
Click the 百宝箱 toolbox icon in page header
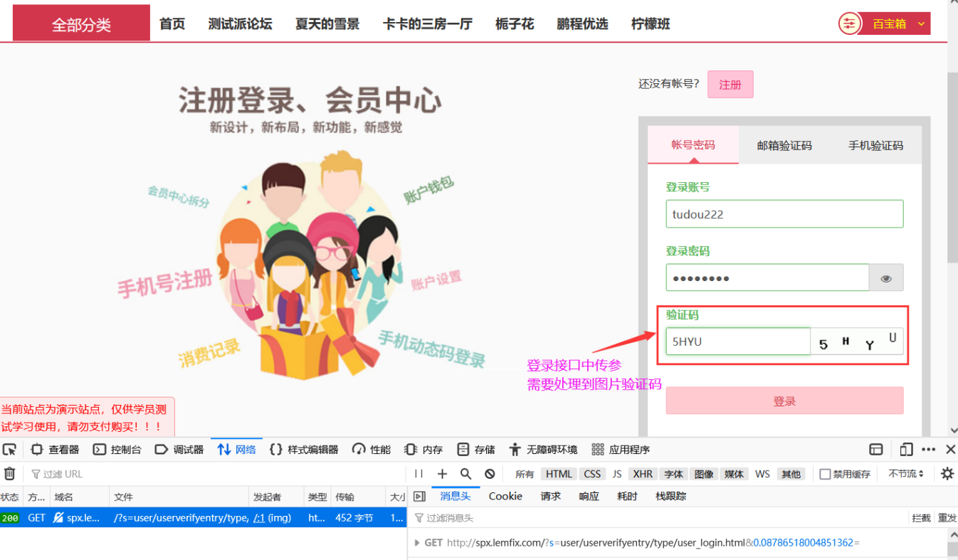pyautogui.click(x=849, y=23)
